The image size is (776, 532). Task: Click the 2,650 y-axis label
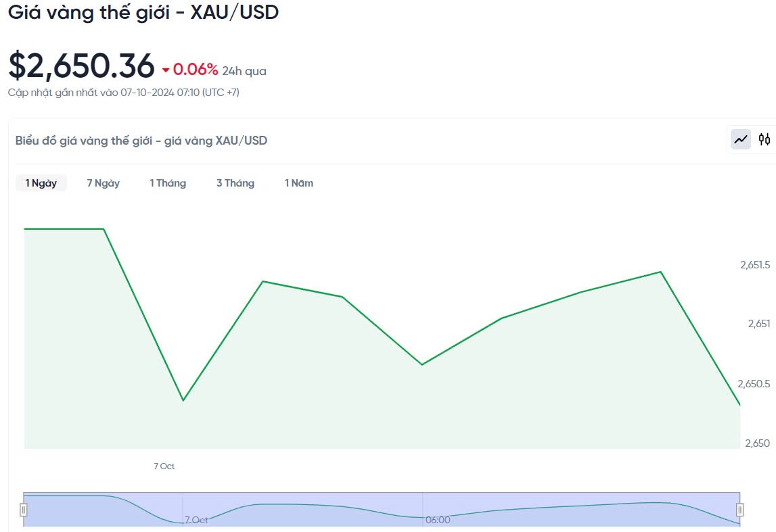[x=757, y=443]
